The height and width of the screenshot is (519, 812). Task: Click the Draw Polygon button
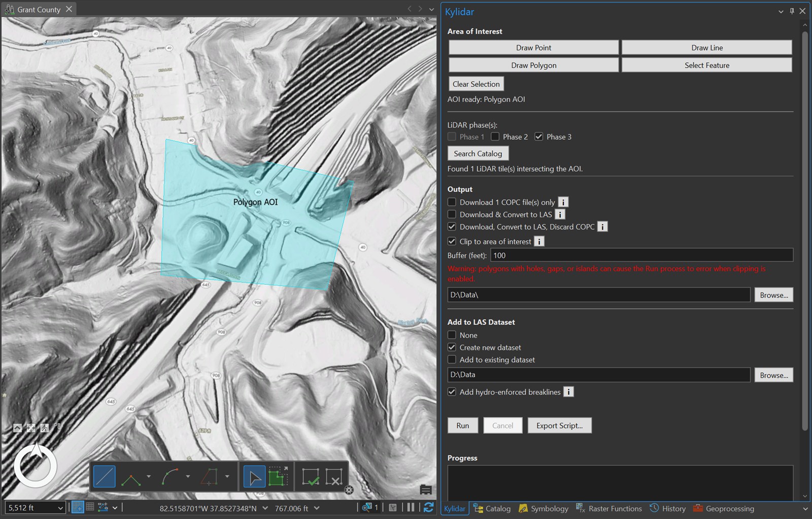coord(534,65)
